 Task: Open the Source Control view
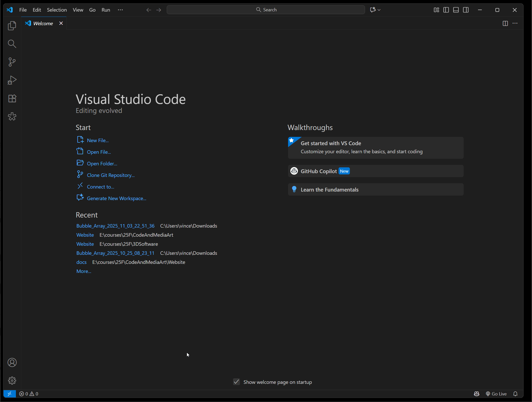pos(12,62)
